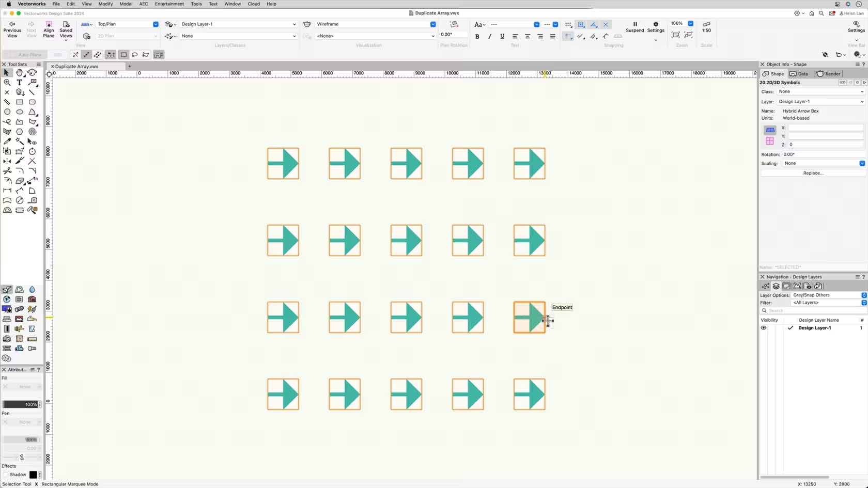
Task: Click Suspend snapping button
Action: [635, 27]
